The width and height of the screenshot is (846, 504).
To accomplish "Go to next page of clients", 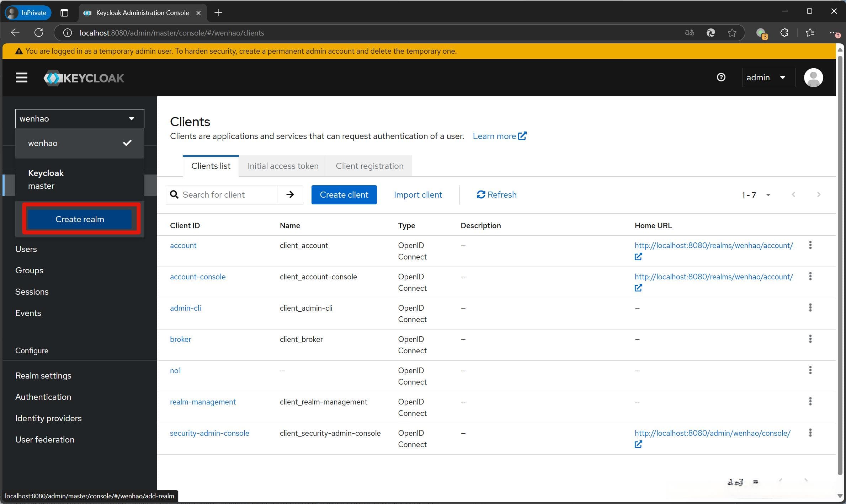I will 819,194.
